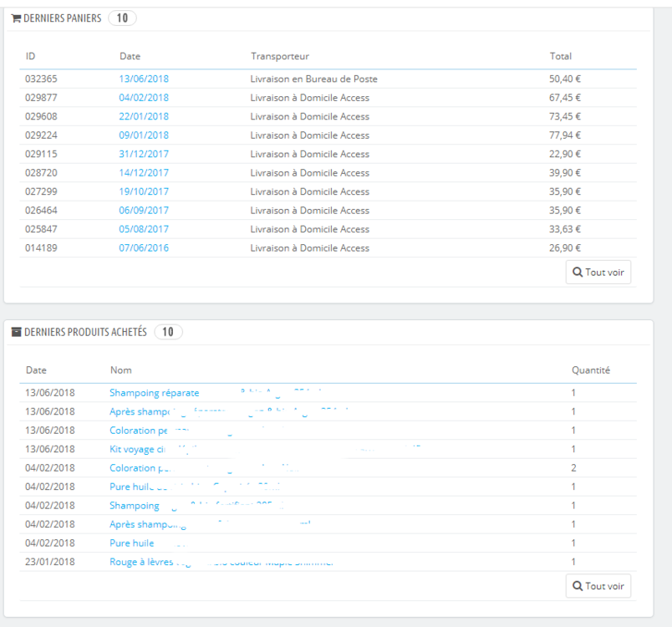Click Tout voir under the purchased products table
The height and width of the screenshot is (627, 672).
tap(598, 586)
